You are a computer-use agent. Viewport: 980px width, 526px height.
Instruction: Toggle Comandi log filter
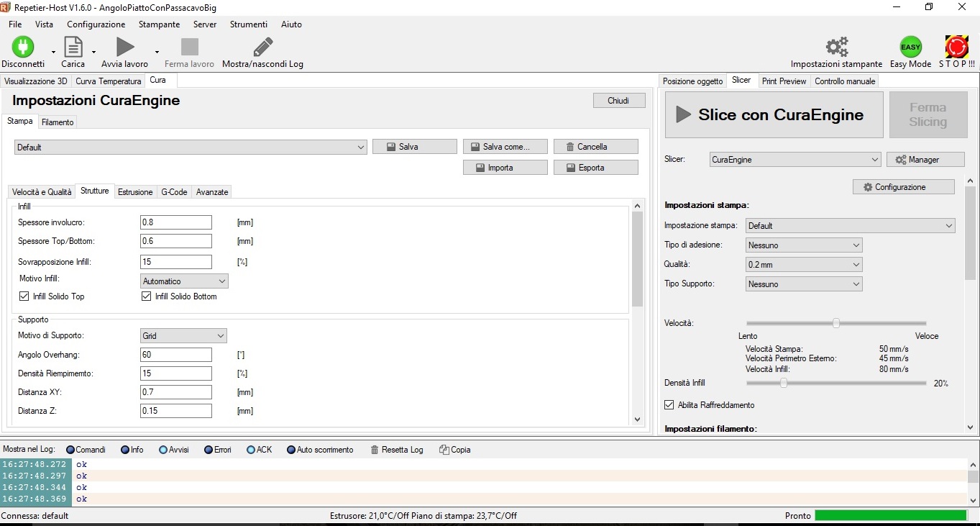[86, 450]
